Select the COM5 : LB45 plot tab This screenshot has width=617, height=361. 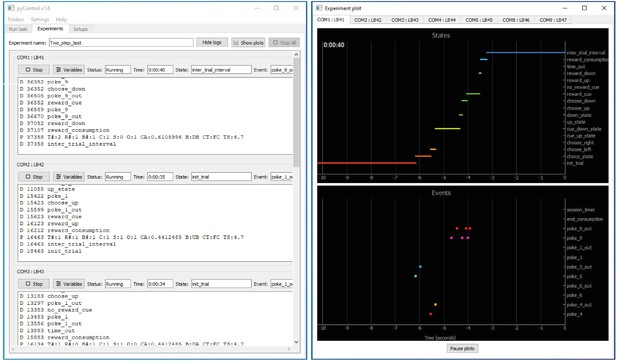coord(478,20)
